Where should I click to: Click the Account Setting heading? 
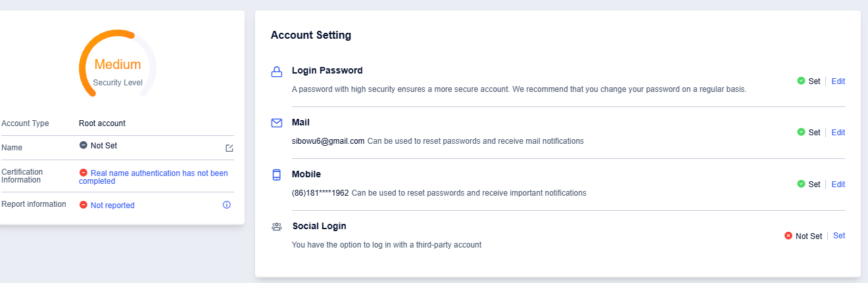coord(311,35)
